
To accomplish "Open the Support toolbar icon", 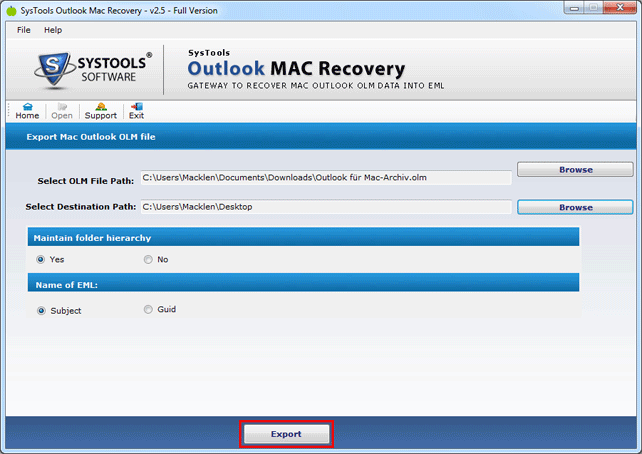I will [x=101, y=111].
